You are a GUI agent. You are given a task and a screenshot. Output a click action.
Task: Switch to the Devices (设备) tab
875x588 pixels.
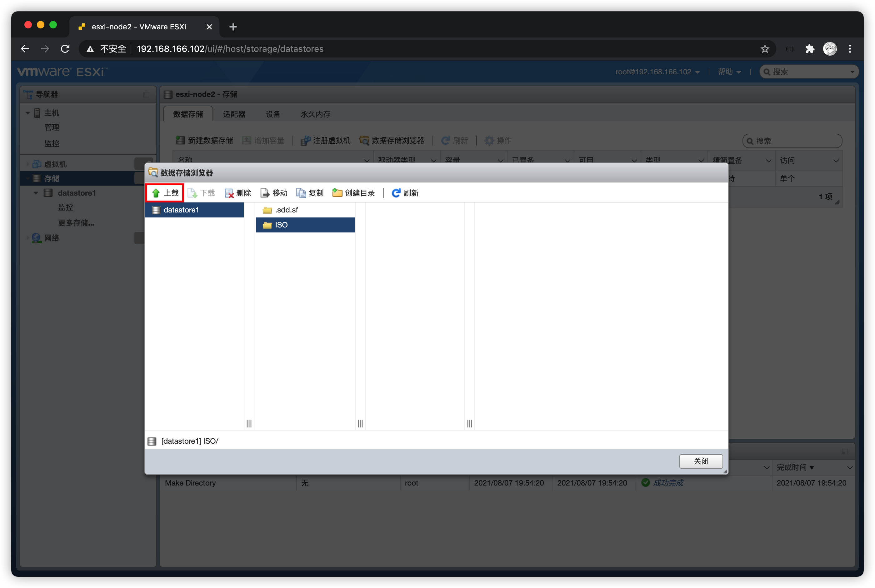273,114
